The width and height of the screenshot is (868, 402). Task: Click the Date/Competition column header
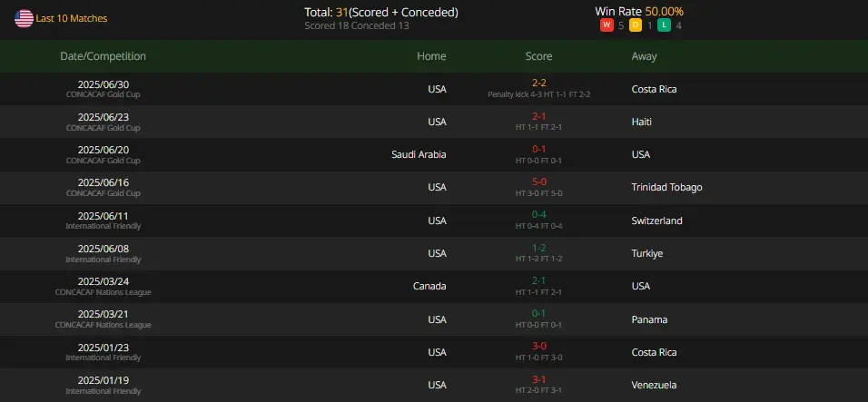103,56
